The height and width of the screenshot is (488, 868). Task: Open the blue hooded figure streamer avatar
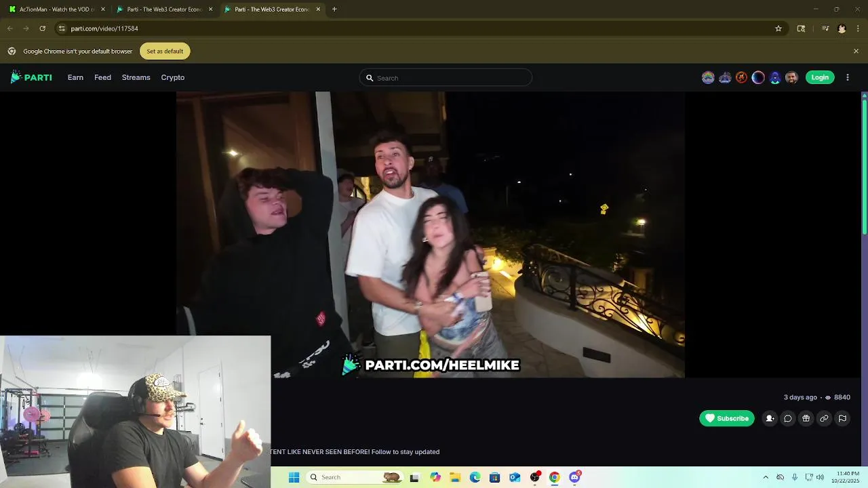tap(774, 77)
